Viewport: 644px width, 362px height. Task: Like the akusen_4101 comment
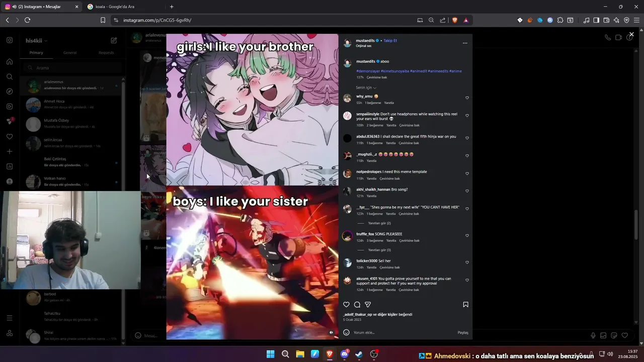[467, 280]
